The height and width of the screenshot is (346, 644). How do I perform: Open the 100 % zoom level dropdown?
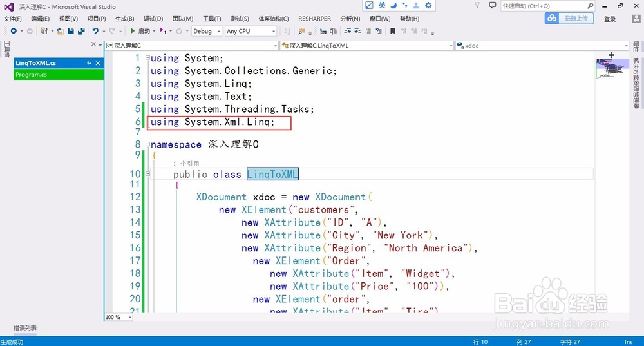[x=118, y=317]
